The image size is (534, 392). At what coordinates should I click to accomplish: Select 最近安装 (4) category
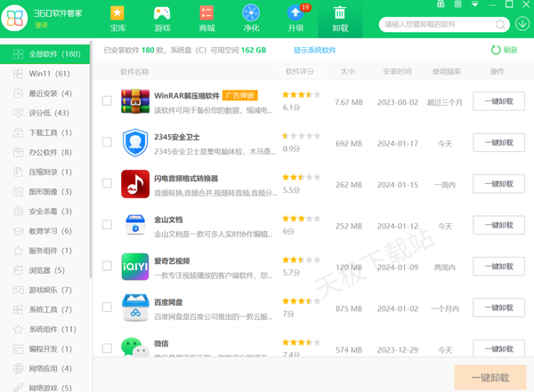45,93
